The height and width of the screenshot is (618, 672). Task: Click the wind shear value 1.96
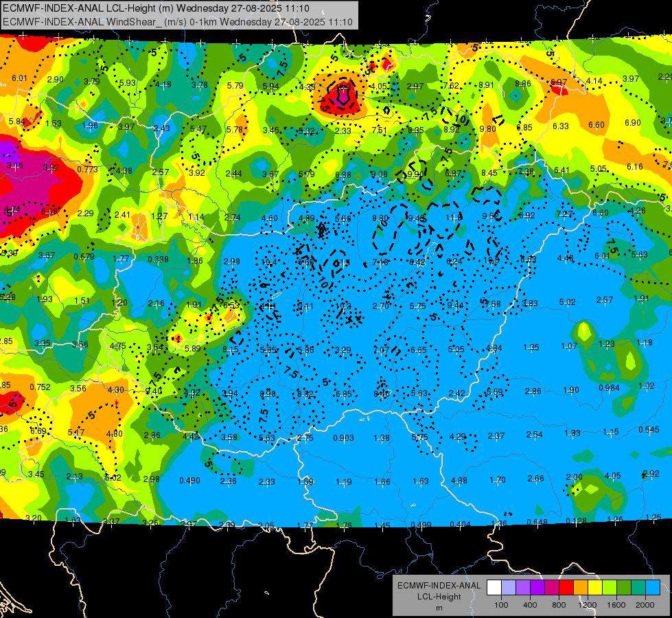(90, 126)
